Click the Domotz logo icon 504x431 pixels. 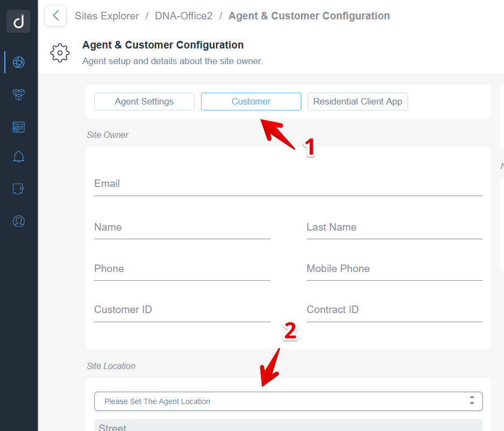19,22
